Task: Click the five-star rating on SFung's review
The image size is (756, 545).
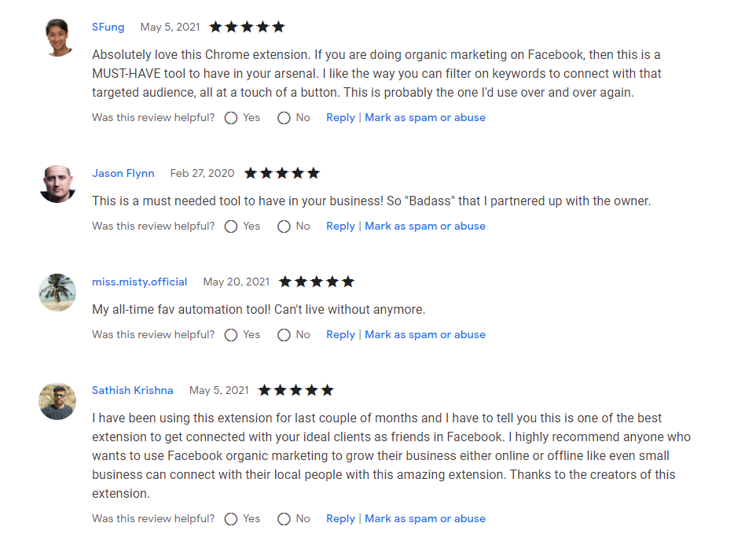Action: [247, 27]
